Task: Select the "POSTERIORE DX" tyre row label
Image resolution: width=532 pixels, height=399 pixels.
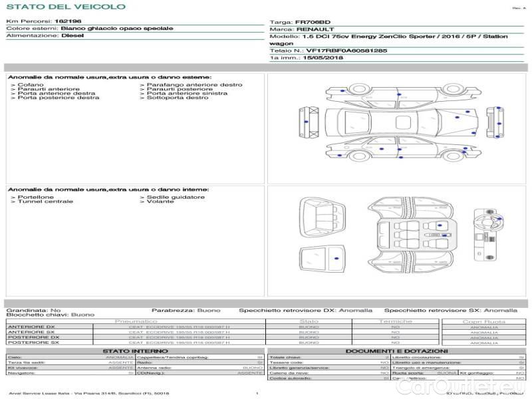Action: (x=34, y=338)
